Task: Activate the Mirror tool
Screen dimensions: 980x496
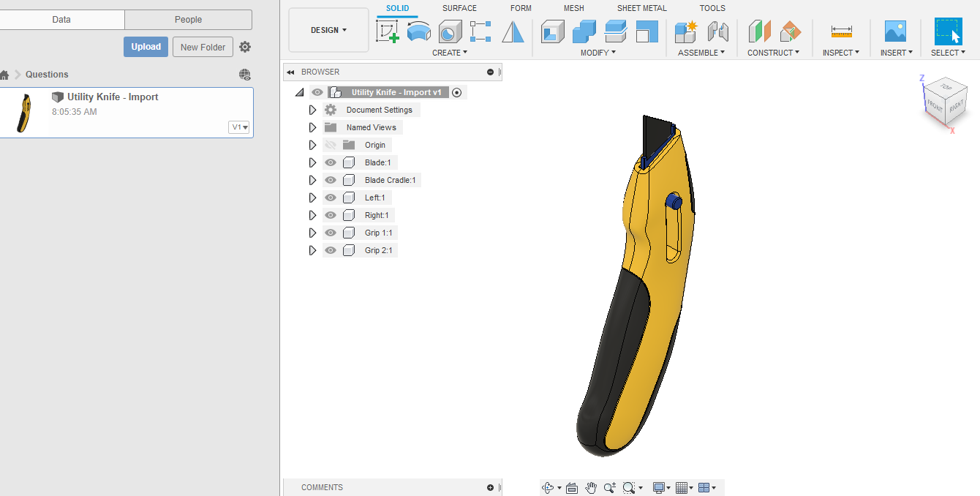Action: pyautogui.click(x=513, y=31)
